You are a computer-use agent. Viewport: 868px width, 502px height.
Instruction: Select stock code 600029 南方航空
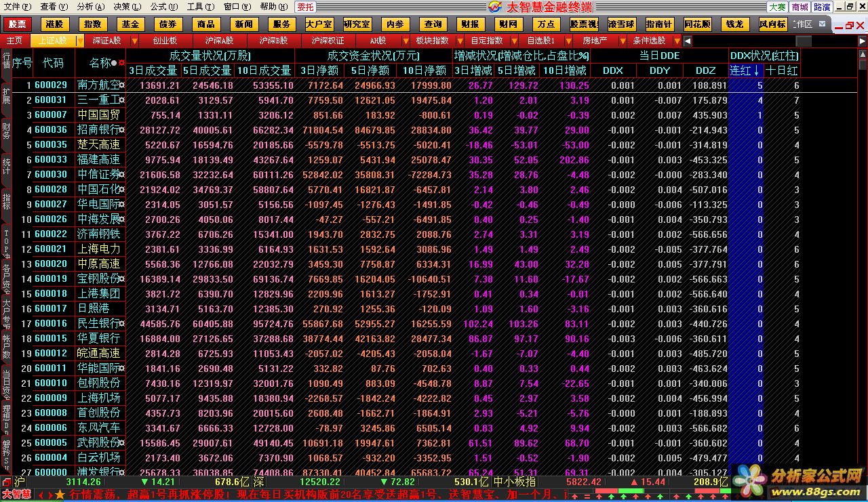click(51, 85)
